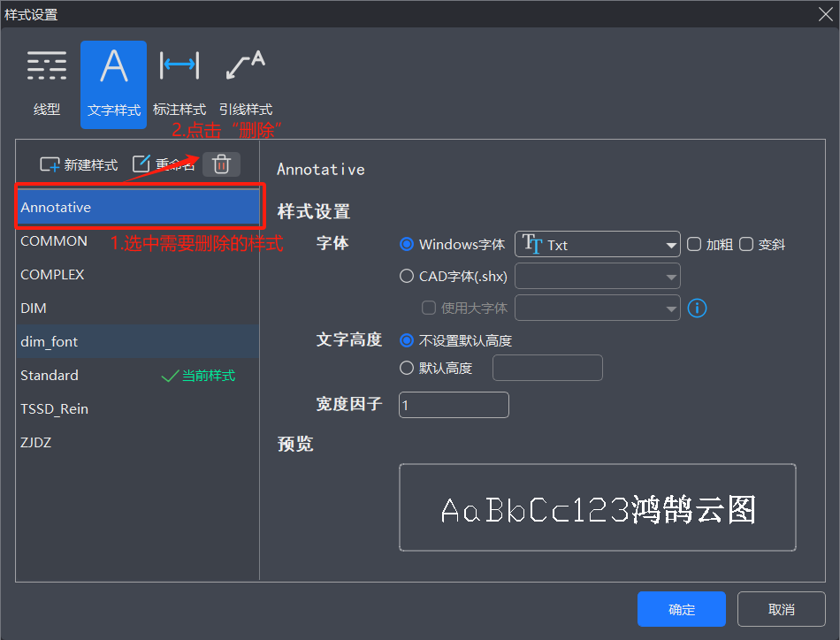This screenshot has width=840, height=640.
Task: Click the 确定 confirm button
Action: [681, 609]
